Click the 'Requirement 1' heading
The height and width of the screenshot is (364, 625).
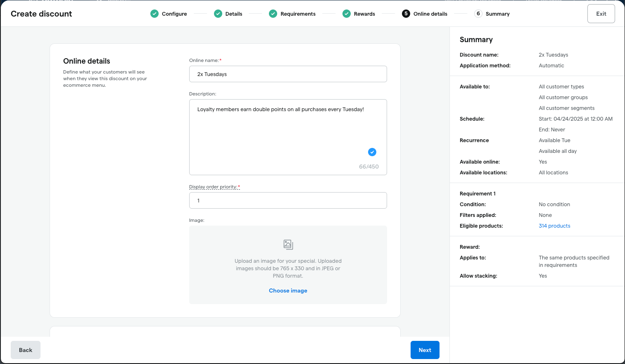[x=478, y=194]
